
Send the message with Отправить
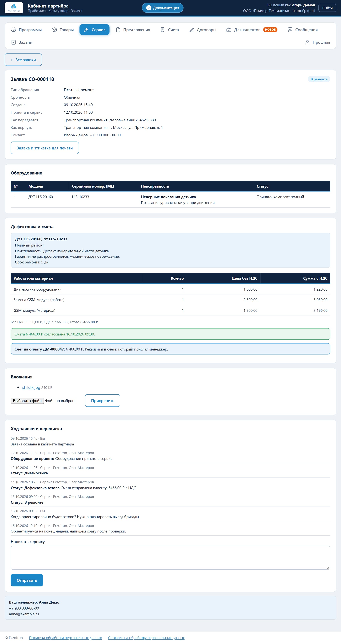(27, 580)
